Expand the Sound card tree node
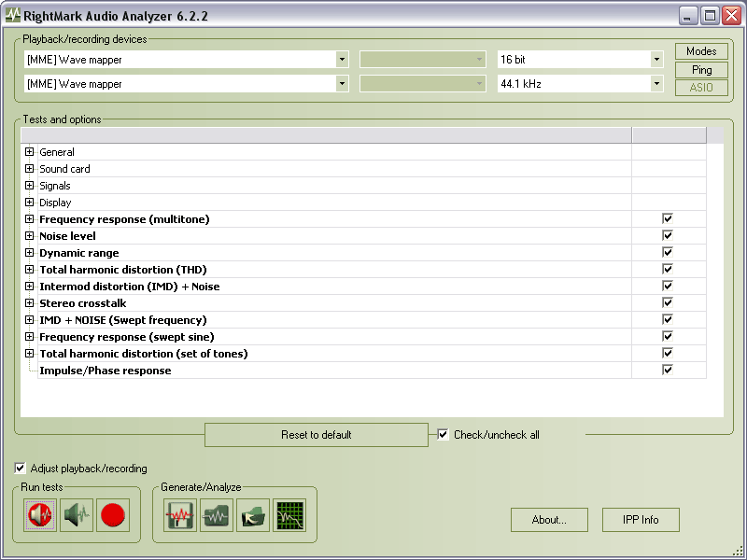 [x=30, y=169]
